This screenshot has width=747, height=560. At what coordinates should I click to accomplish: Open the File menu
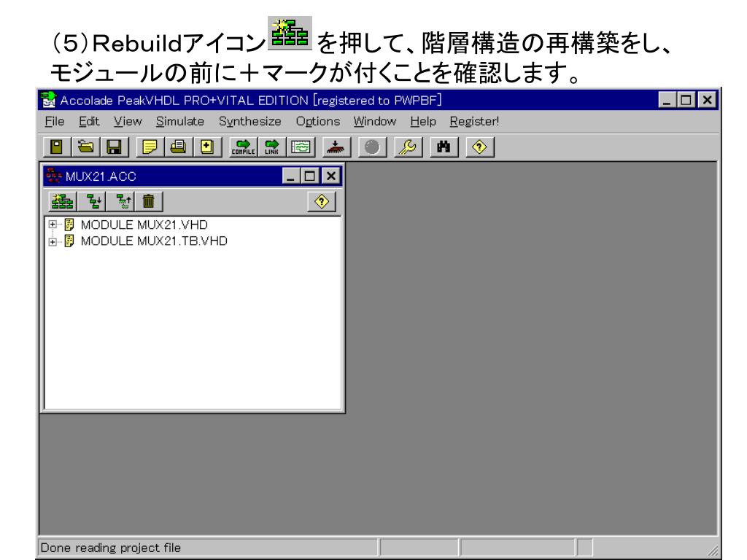tap(54, 122)
